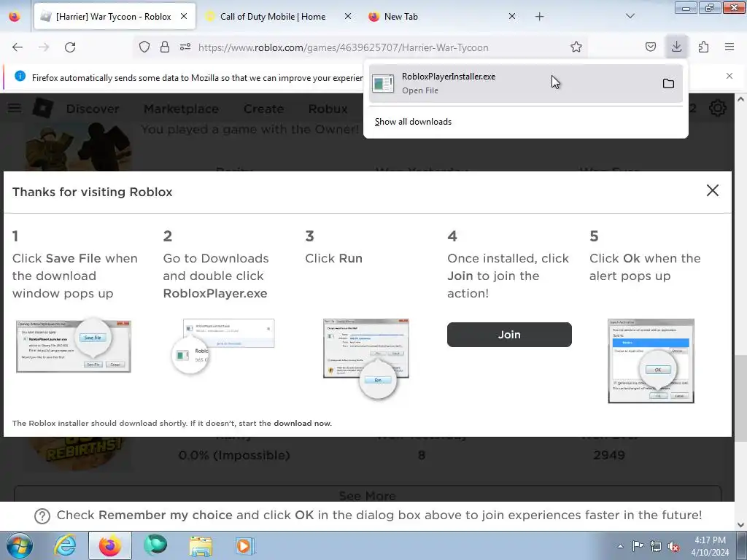
Task: Go back with the browser back arrow
Action: click(x=18, y=47)
